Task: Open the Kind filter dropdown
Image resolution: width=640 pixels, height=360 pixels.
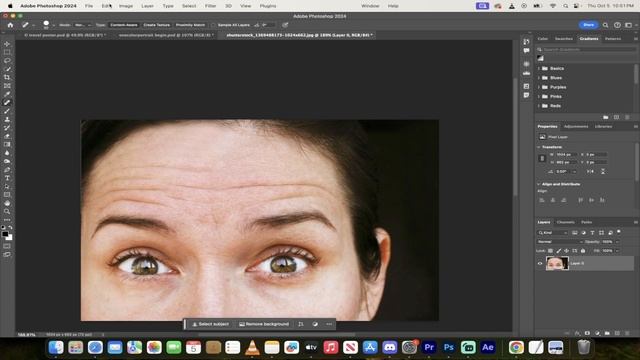Action: tap(553, 233)
